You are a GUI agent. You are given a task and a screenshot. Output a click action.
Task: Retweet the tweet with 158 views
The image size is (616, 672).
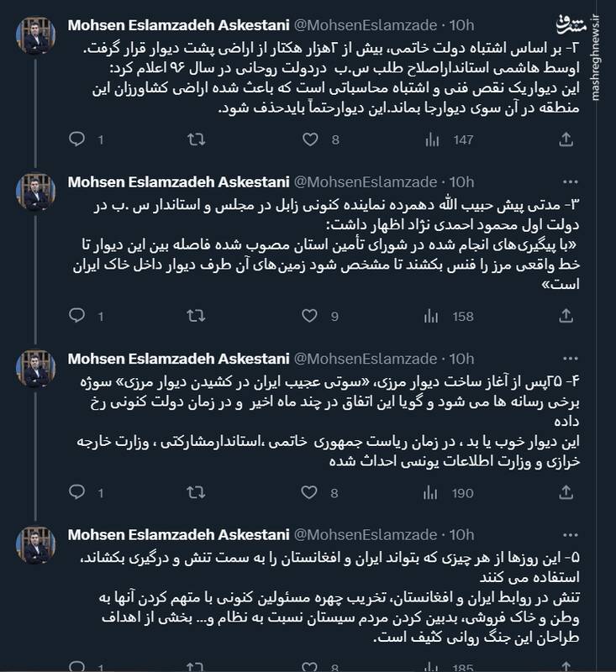click(x=195, y=316)
